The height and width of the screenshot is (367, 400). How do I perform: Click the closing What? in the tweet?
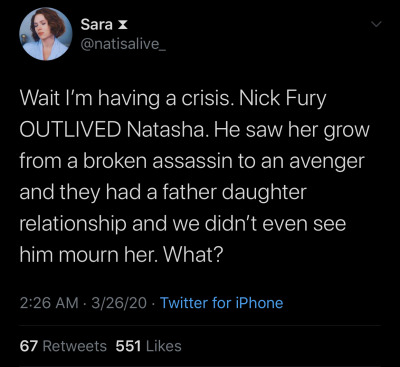pos(194,255)
